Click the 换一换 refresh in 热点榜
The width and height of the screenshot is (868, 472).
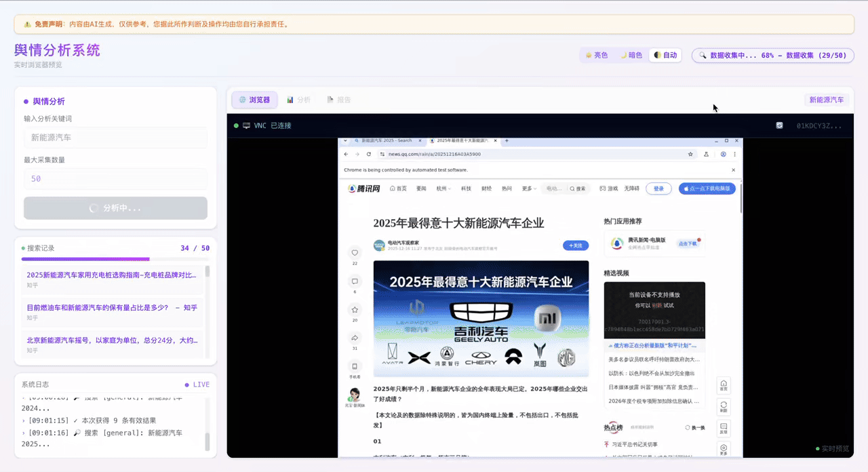point(695,428)
